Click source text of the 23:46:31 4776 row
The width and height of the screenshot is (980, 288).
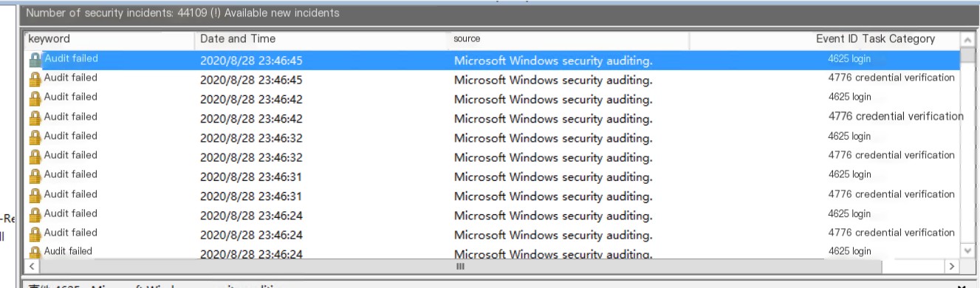tap(553, 196)
